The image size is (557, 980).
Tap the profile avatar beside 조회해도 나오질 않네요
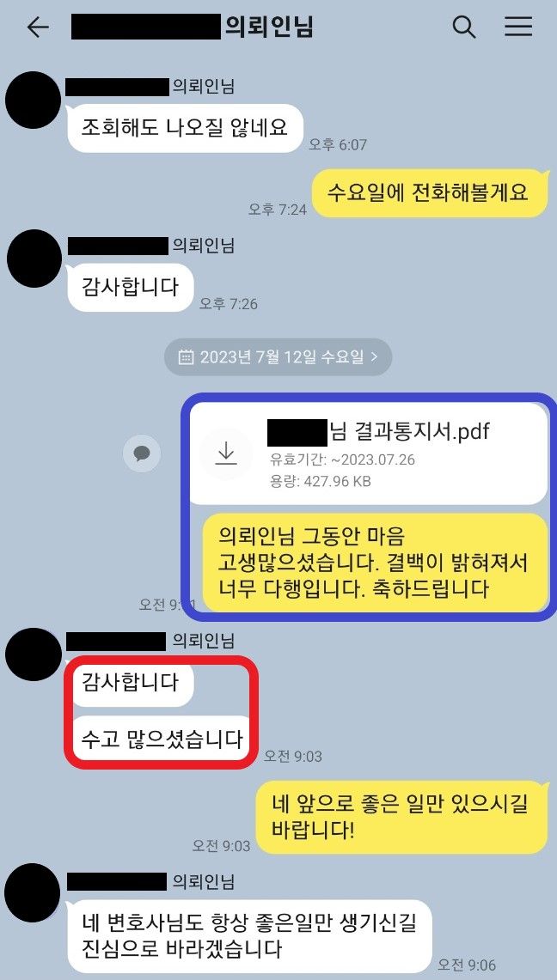click(34, 100)
